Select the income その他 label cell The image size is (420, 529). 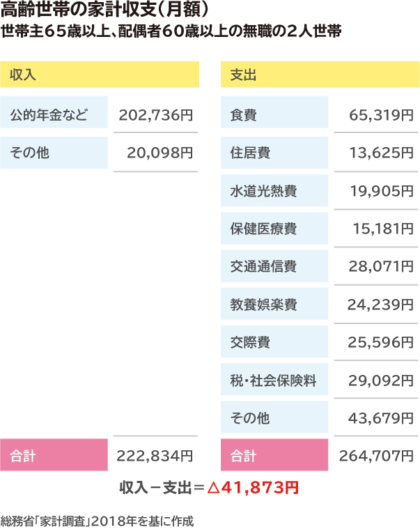[54, 153]
